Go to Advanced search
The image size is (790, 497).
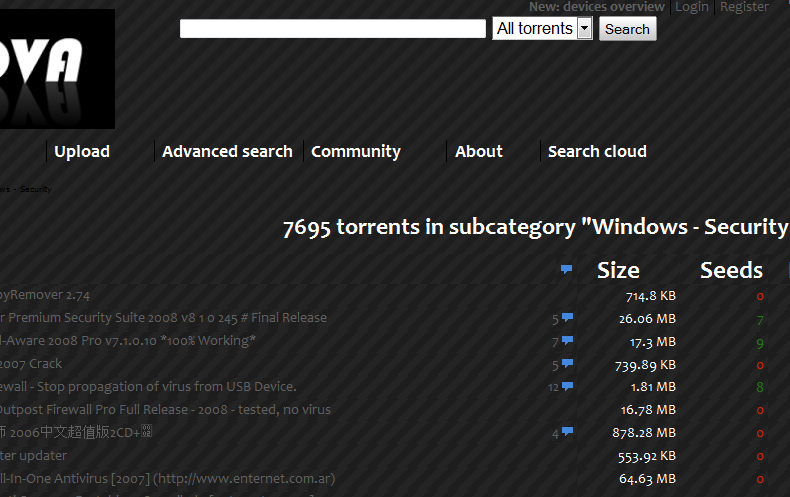coord(227,151)
